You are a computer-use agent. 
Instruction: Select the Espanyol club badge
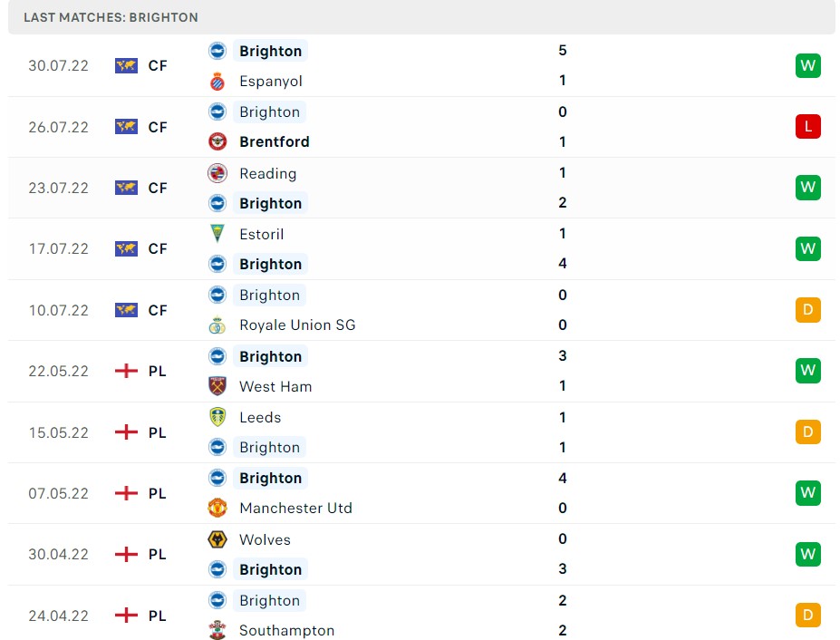(217, 81)
